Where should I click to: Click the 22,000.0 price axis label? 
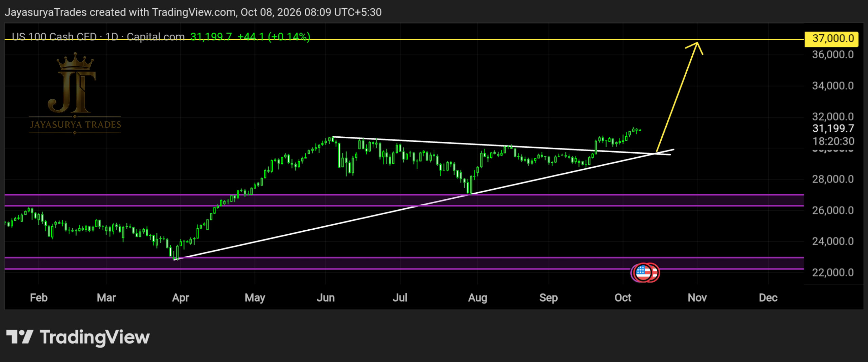833,272
